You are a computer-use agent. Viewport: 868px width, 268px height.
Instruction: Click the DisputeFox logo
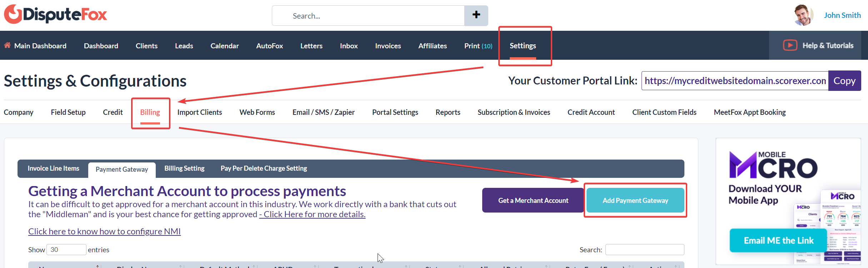click(55, 14)
